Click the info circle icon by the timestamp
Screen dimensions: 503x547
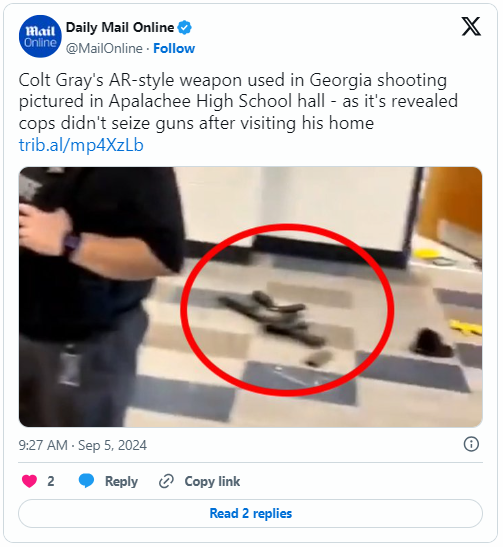pyautogui.click(x=471, y=444)
